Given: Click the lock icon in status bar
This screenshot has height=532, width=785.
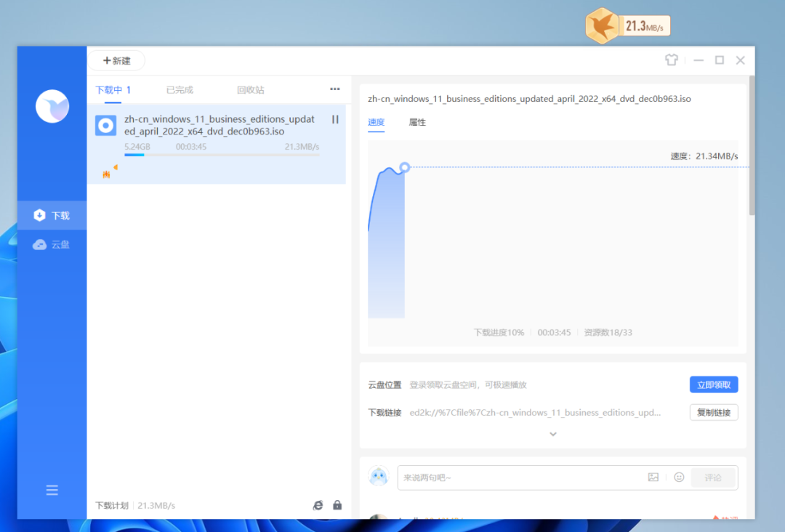Looking at the screenshot, I should click(x=337, y=505).
